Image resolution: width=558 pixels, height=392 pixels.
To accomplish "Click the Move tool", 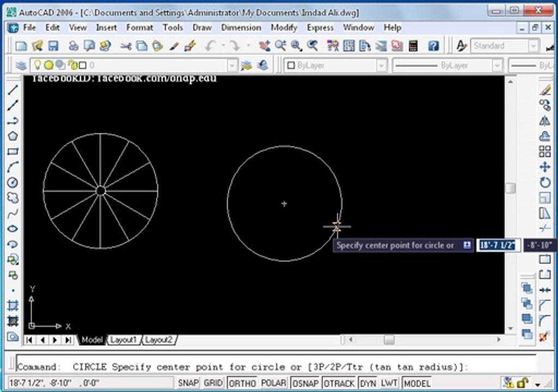I will click(x=544, y=167).
